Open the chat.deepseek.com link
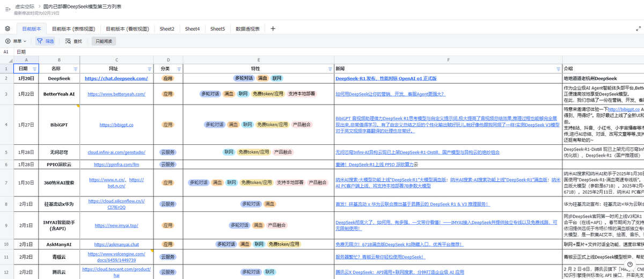Screen dimensions: 644x279 click(116, 78)
